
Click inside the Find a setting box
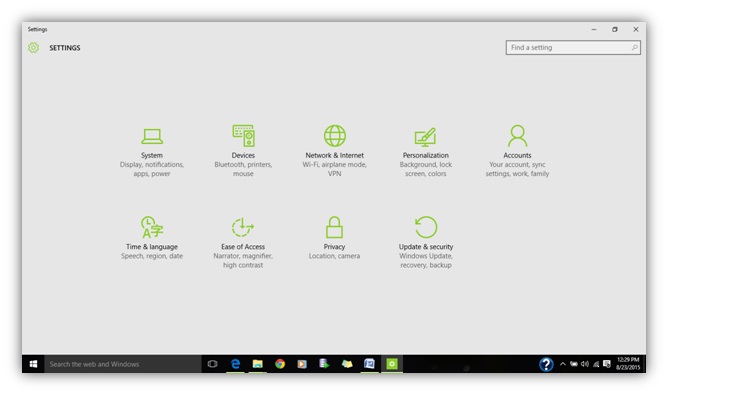click(573, 47)
